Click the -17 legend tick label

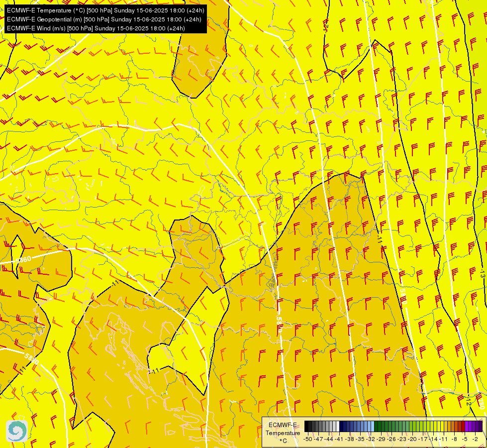[423, 439]
